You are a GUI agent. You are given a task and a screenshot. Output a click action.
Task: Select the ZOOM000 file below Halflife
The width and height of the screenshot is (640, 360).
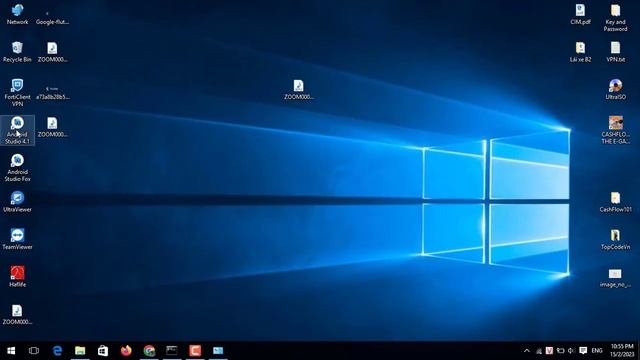[17, 314]
